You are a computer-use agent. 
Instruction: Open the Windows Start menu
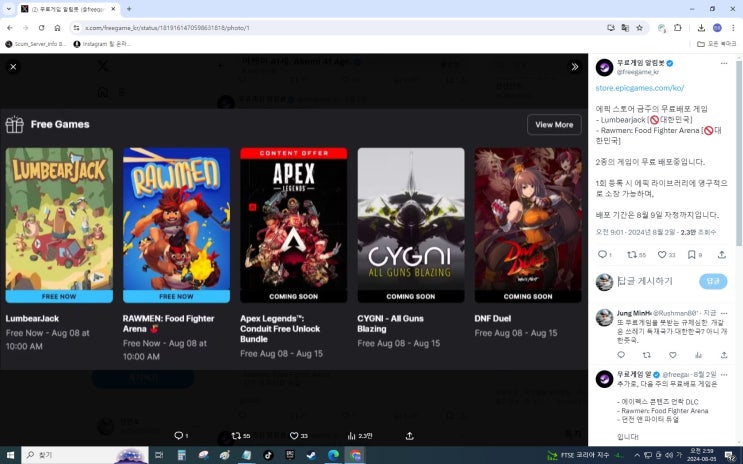point(10,455)
